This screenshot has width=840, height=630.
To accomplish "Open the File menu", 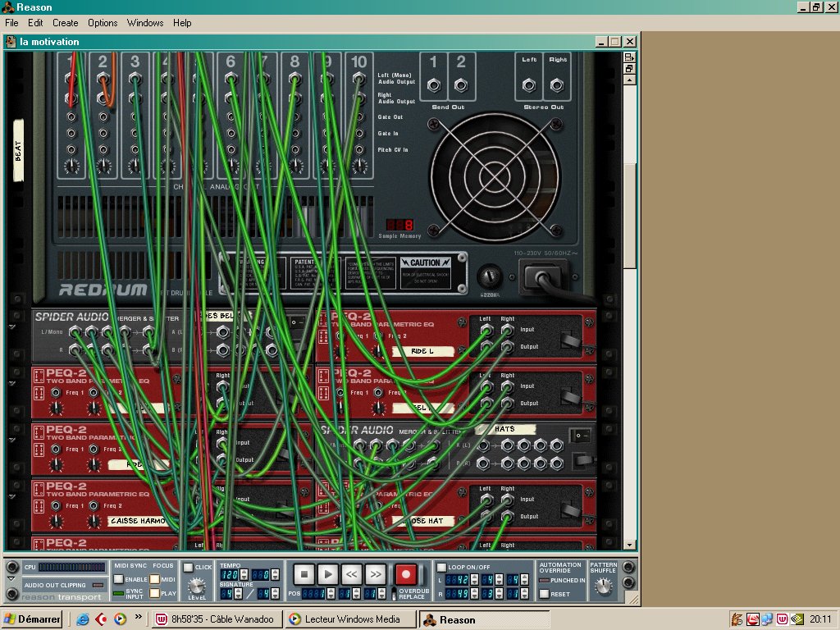I will [x=11, y=23].
